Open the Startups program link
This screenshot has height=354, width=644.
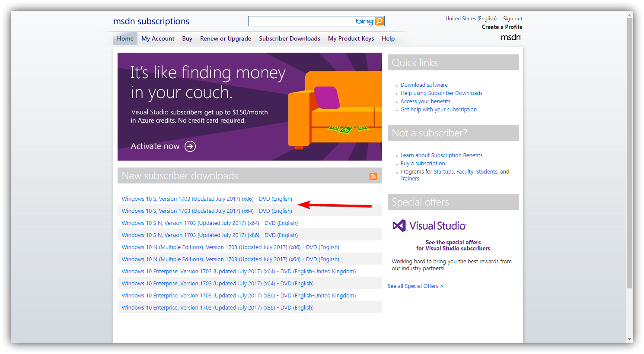pyautogui.click(x=443, y=172)
